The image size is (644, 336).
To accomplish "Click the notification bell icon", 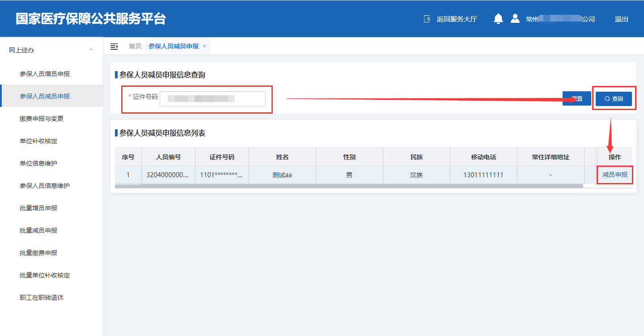I will 498,19.
